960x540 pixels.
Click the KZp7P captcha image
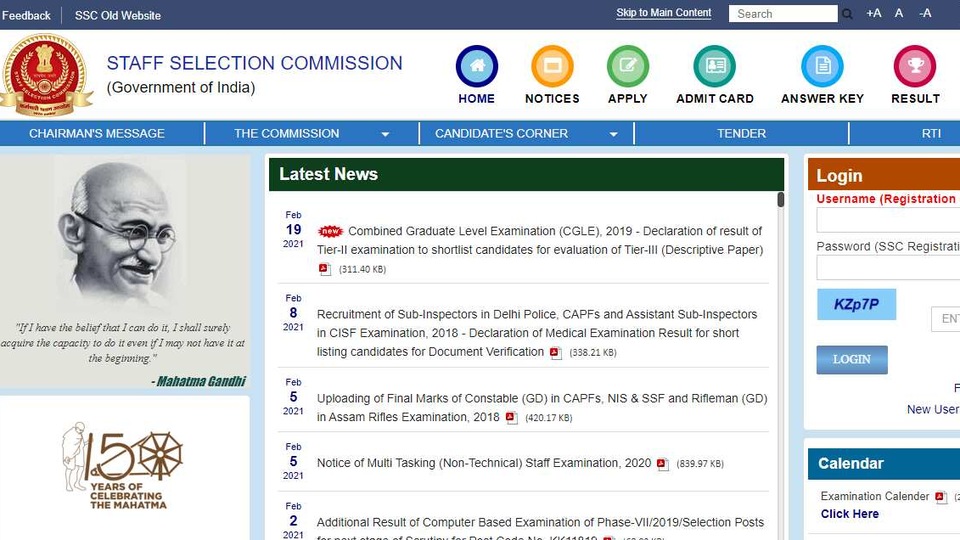tap(856, 304)
